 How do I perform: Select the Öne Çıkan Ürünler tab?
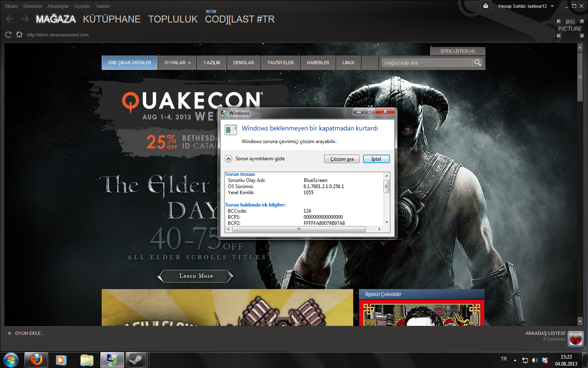click(x=129, y=63)
